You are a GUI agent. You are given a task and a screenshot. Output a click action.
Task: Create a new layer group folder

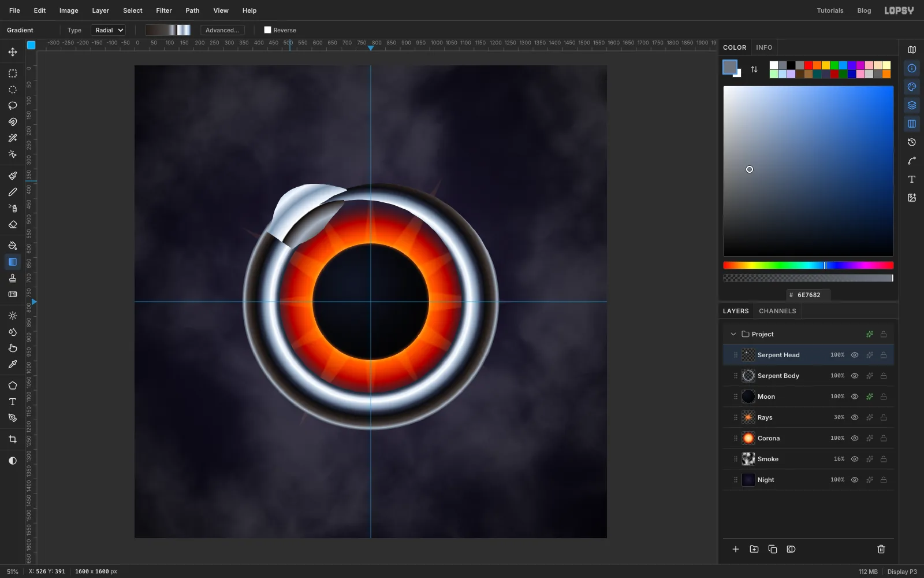point(754,549)
